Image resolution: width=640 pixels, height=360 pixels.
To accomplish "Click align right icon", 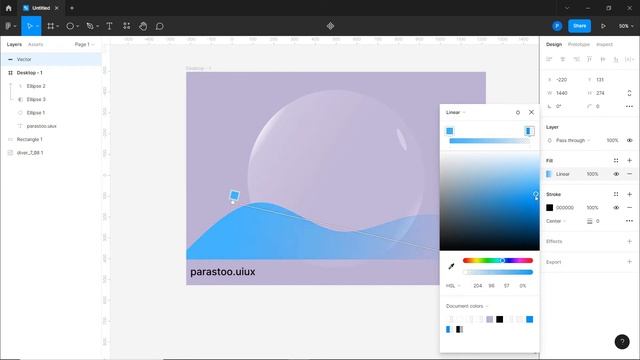I will [x=576, y=59].
